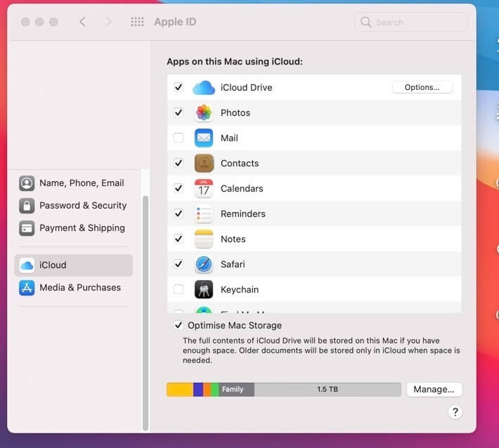Click the Photos app icon
The image size is (499, 448).
coord(204,112)
